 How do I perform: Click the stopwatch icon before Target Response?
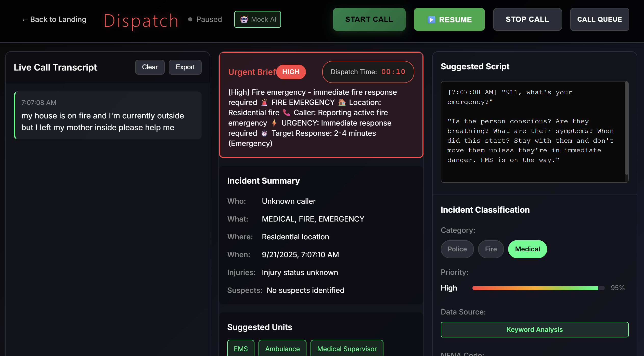click(x=264, y=133)
